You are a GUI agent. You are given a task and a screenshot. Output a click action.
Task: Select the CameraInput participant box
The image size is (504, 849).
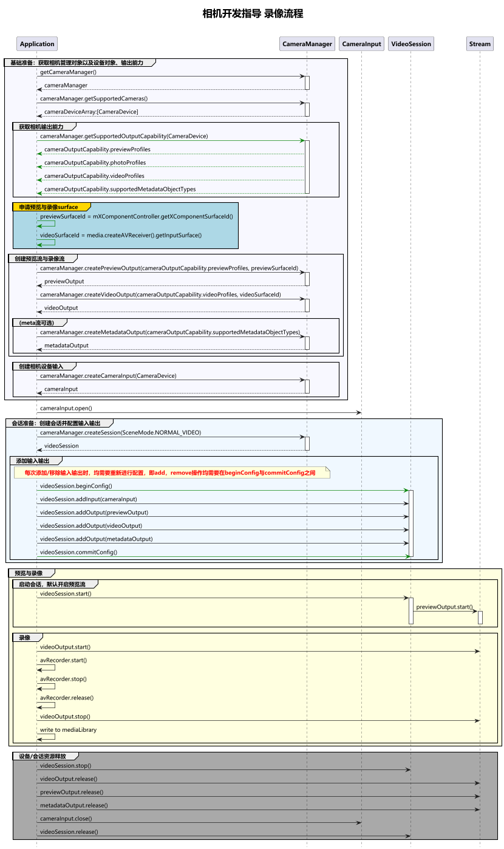coord(361,44)
